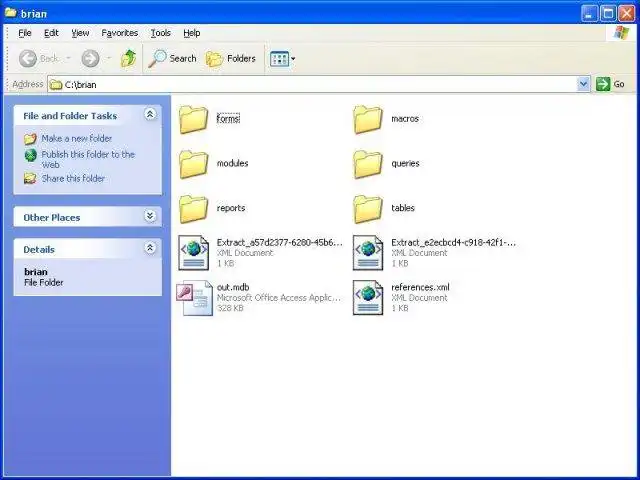Select the references.xml file icon
This screenshot has width=640, height=480.
[368, 298]
